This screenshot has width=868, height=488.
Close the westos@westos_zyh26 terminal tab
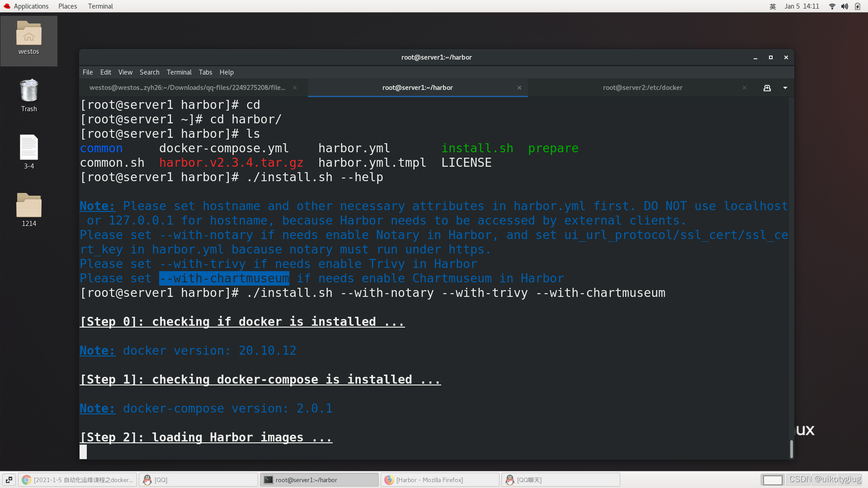[295, 88]
